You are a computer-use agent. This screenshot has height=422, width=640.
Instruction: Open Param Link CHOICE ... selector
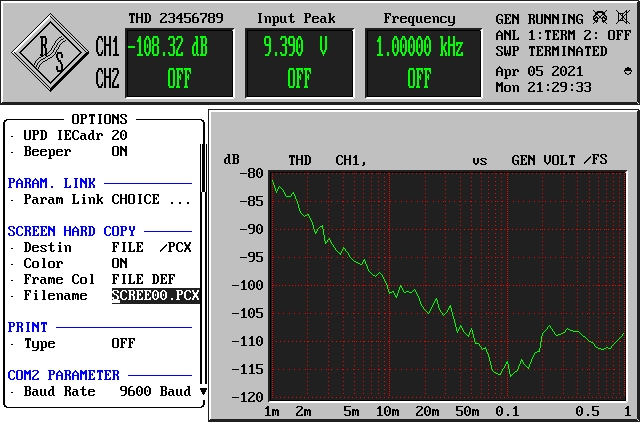pos(151,200)
